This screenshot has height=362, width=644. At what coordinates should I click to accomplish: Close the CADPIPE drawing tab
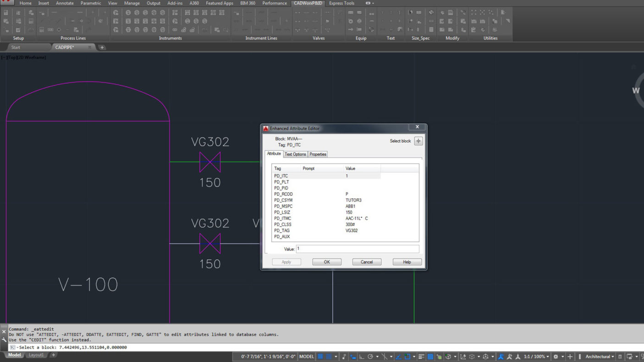click(90, 47)
